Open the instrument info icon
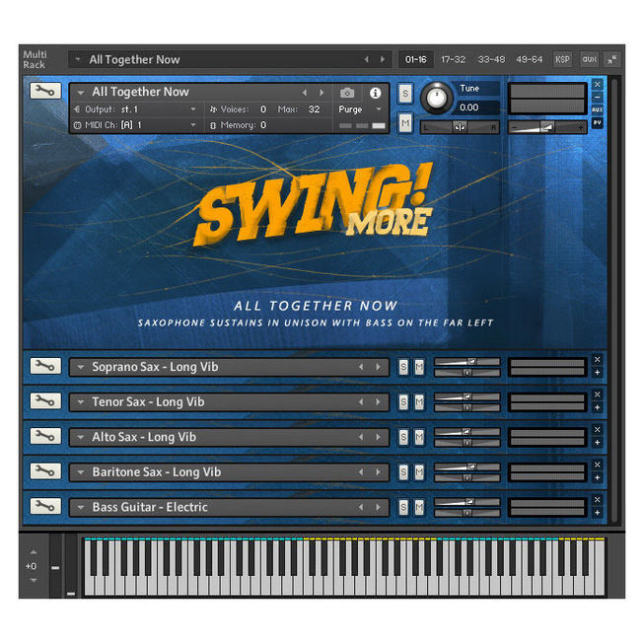 click(375, 93)
